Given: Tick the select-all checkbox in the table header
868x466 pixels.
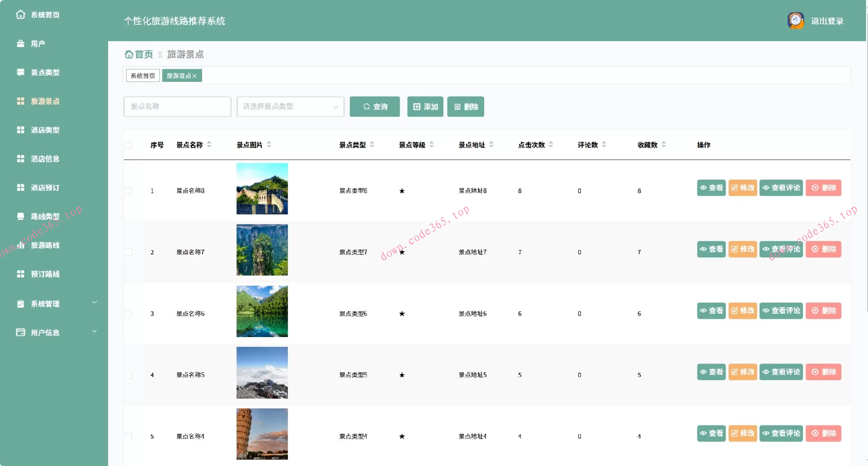Looking at the screenshot, I should tap(128, 145).
